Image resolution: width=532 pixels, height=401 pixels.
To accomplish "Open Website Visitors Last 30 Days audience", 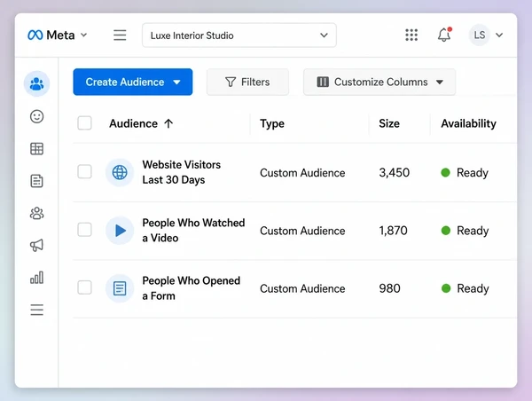I will [x=182, y=172].
